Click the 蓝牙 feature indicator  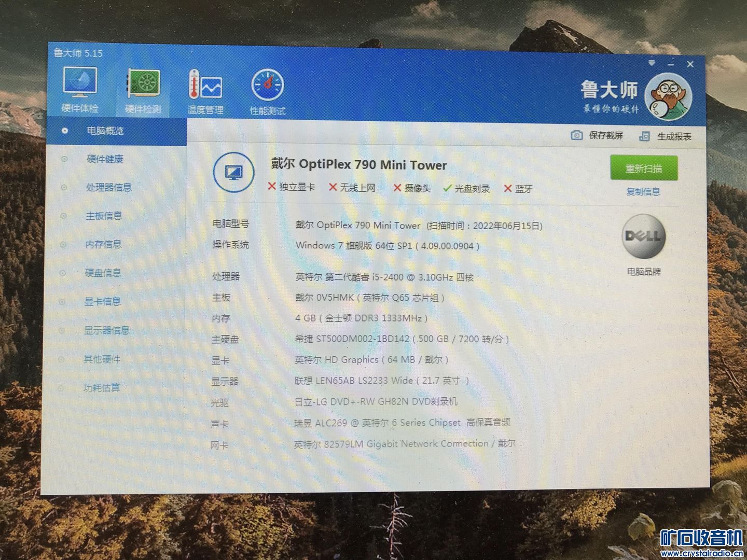pyautogui.click(x=518, y=189)
